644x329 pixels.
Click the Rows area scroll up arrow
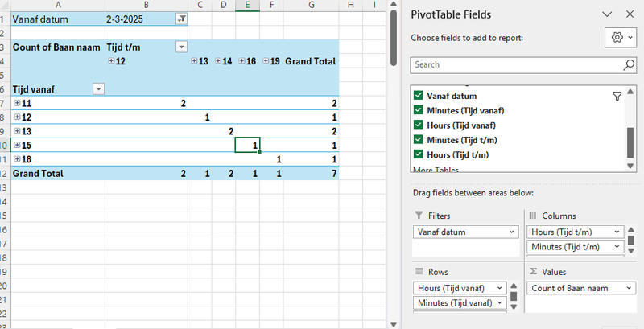(x=514, y=286)
